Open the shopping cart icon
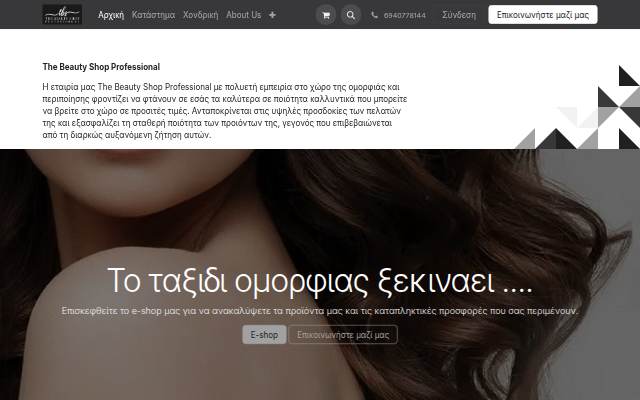 coord(326,15)
